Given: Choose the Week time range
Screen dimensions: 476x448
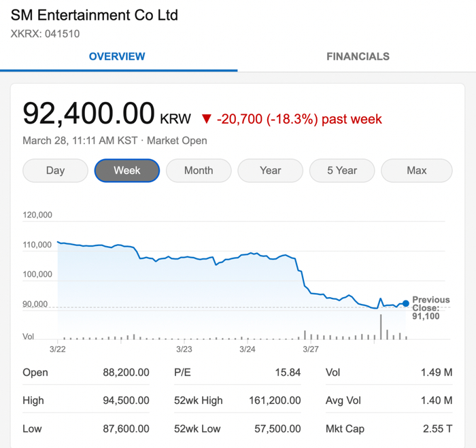Looking at the screenshot, I should 127,171.
